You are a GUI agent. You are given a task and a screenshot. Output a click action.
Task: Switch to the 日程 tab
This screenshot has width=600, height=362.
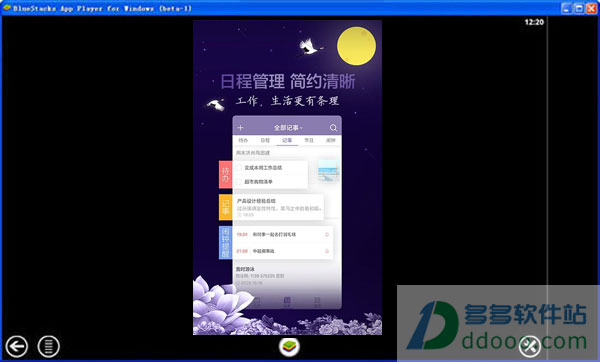click(265, 140)
